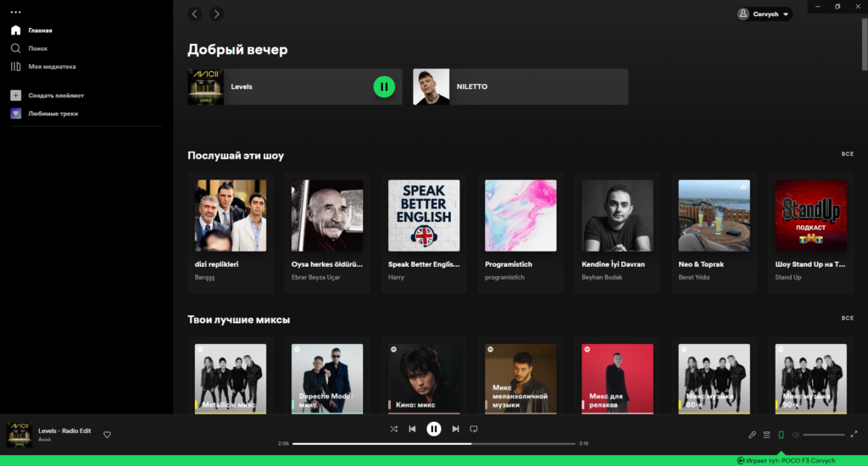Pause playback in the bottom player bar
Image resolution: width=868 pixels, height=466 pixels.
[433, 429]
